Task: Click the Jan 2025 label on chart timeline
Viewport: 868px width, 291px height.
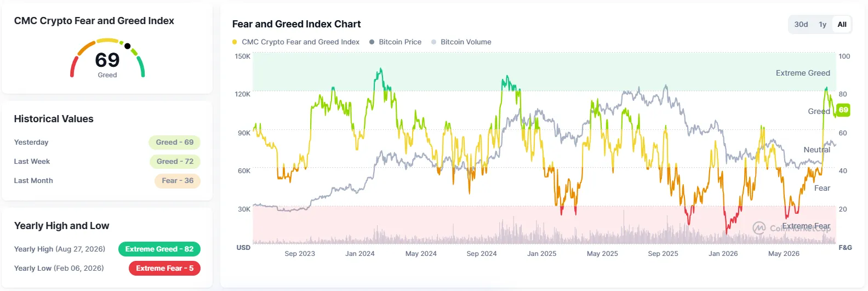Action: tap(541, 254)
